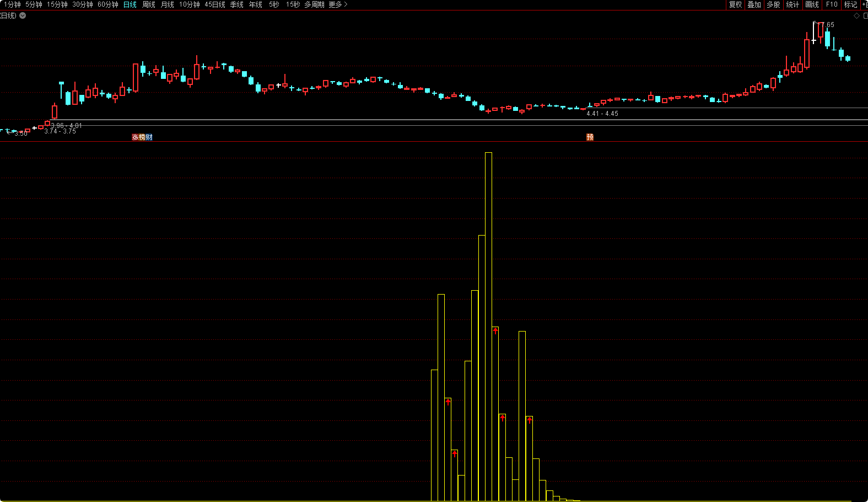Click the 统计 statistics button

coord(792,4)
